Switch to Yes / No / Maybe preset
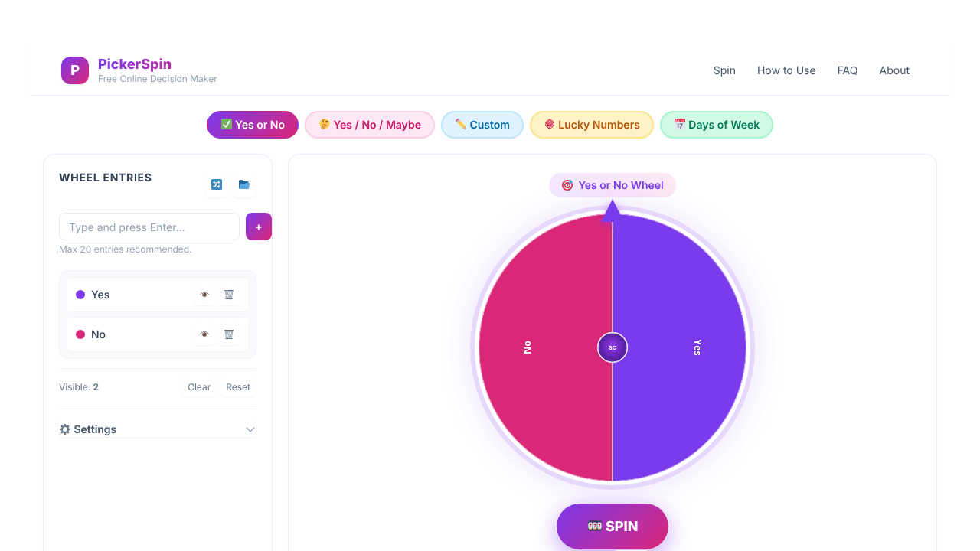This screenshot has width=980, height=551. pos(370,125)
